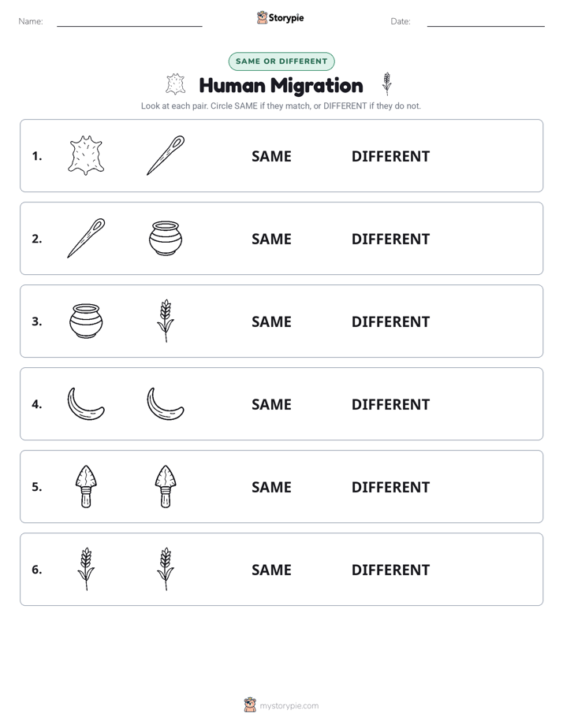Click the SAME OR DIFFERENT badge
Screen dimensions: 563x728
(281, 61)
